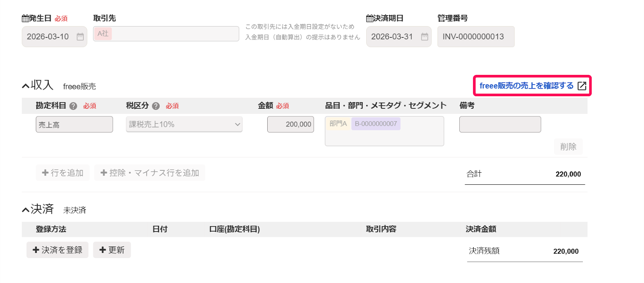Open calendar picker in 決済期日 field

pyautogui.click(x=425, y=37)
